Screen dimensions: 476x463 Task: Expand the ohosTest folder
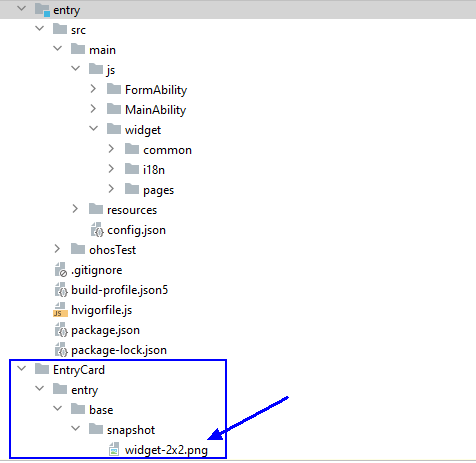[57, 249]
